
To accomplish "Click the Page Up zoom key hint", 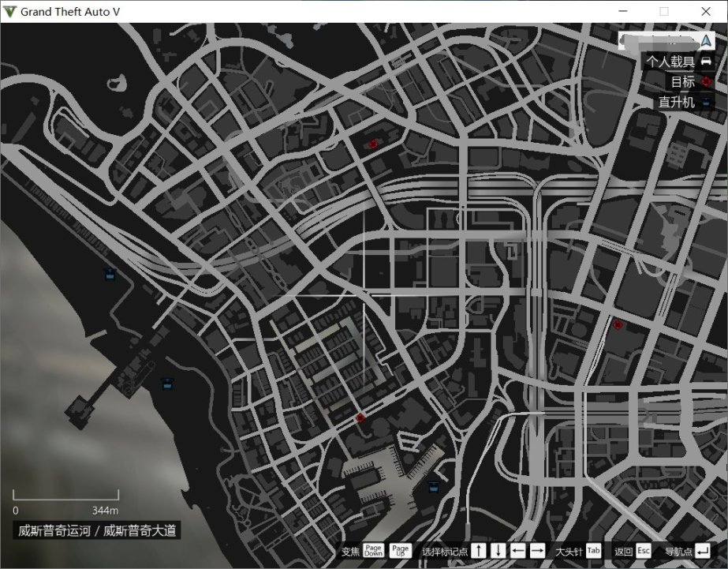I will [400, 551].
